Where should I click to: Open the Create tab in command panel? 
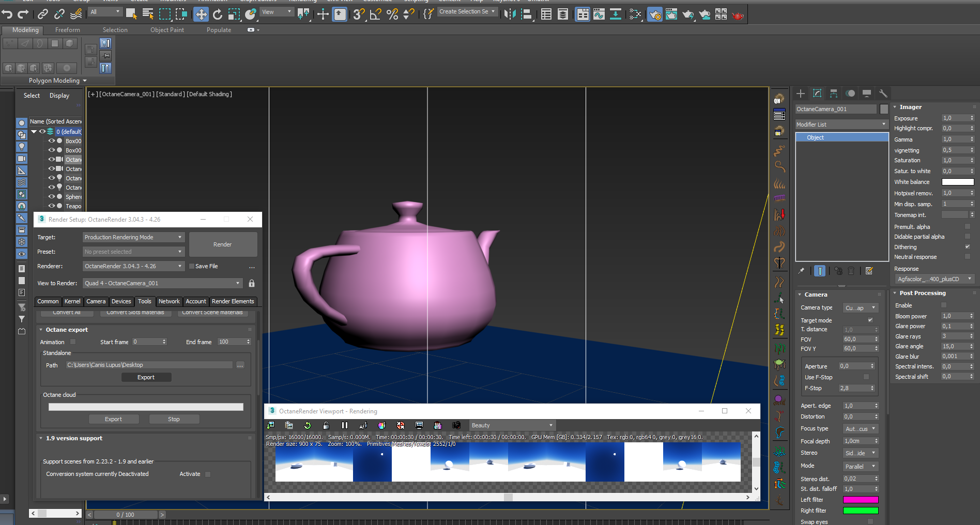801,94
